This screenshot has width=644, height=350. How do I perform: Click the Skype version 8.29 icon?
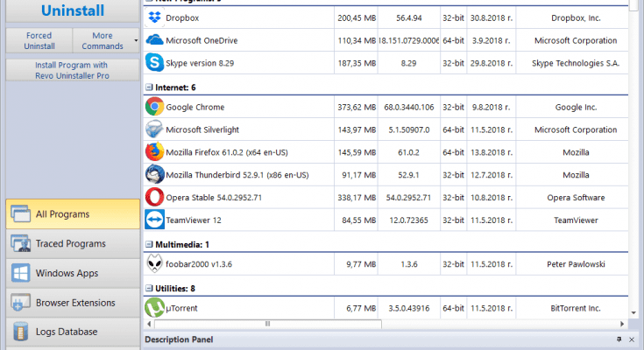point(155,63)
